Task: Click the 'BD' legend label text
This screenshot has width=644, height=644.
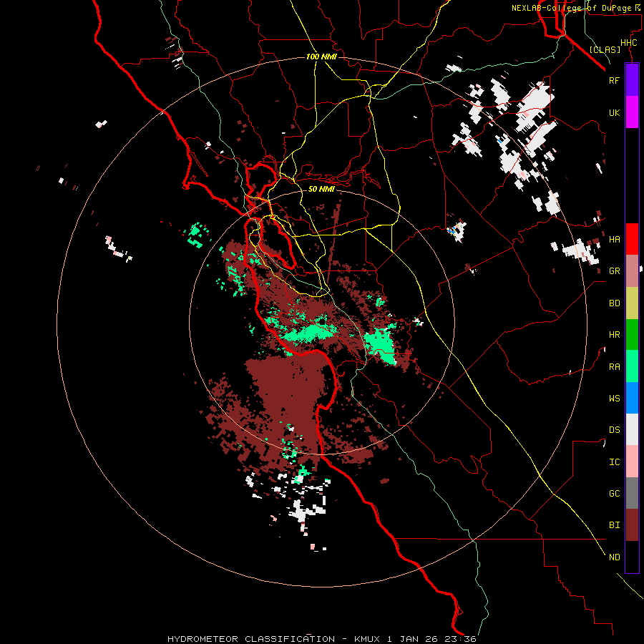Action: [x=614, y=303]
